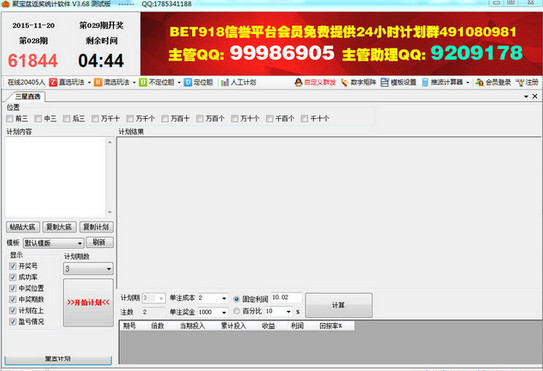This screenshot has width=543, height=371.
Task: Select the 百分比 radio button
Action: [x=237, y=311]
